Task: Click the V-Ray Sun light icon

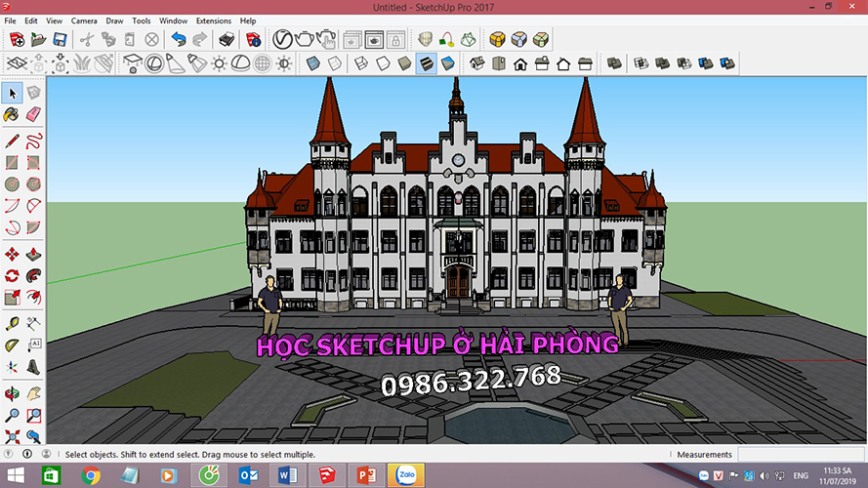Action: [x=220, y=63]
